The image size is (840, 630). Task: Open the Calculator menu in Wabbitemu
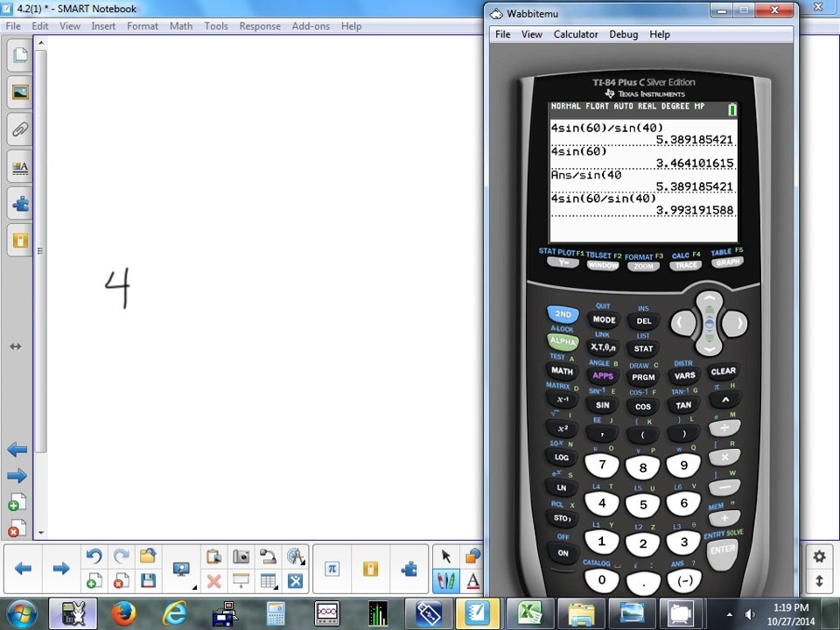576,34
